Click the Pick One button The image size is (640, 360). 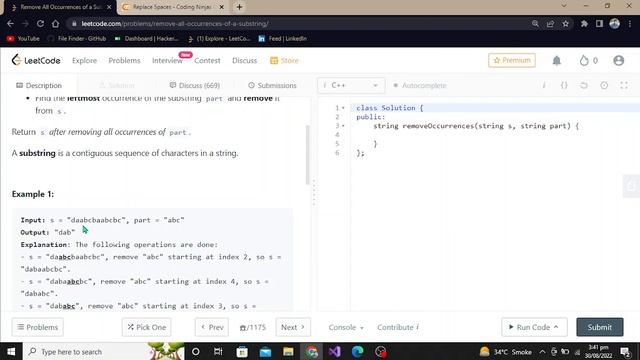[147, 327]
